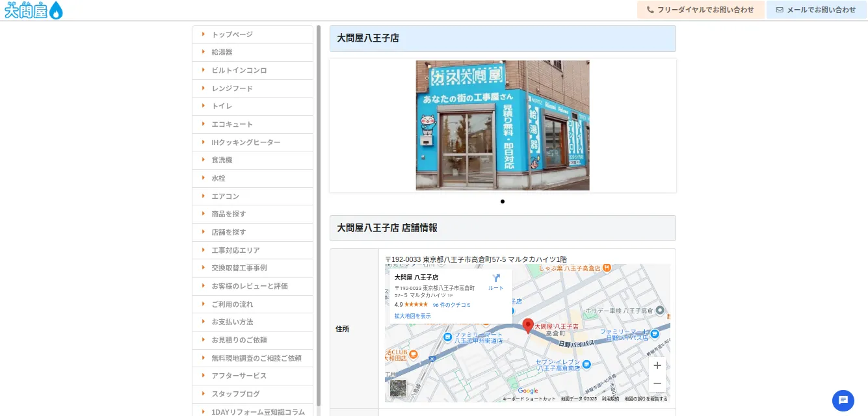Open アフターサービス in the sidebar
The height and width of the screenshot is (416, 868).
[x=252, y=376]
